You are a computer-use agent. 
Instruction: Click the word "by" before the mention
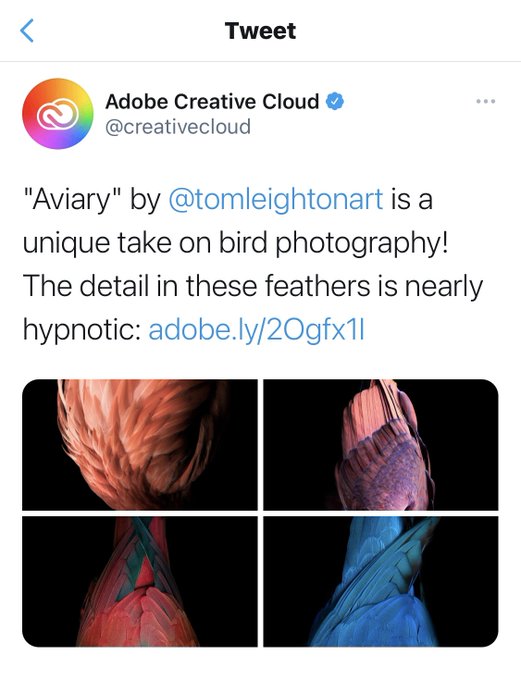[145, 200]
